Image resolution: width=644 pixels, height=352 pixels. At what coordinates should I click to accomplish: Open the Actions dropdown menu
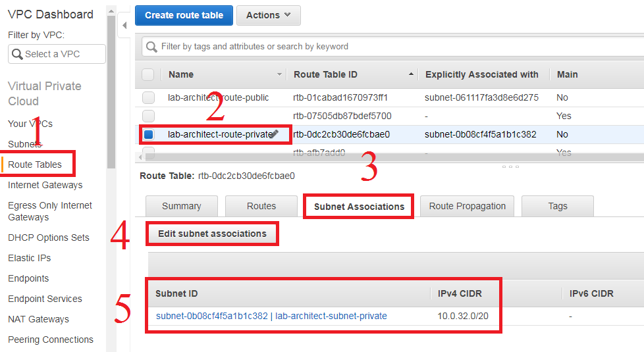point(269,15)
